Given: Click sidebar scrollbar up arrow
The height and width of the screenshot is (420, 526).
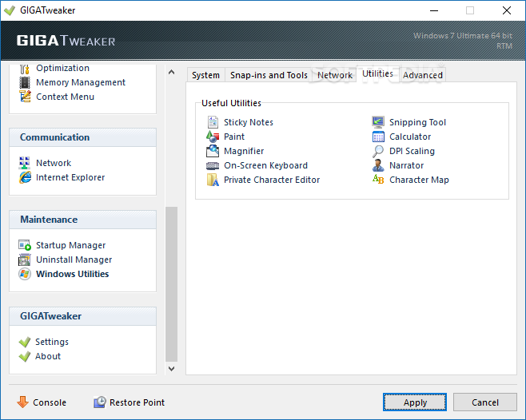Looking at the screenshot, I should (x=171, y=72).
